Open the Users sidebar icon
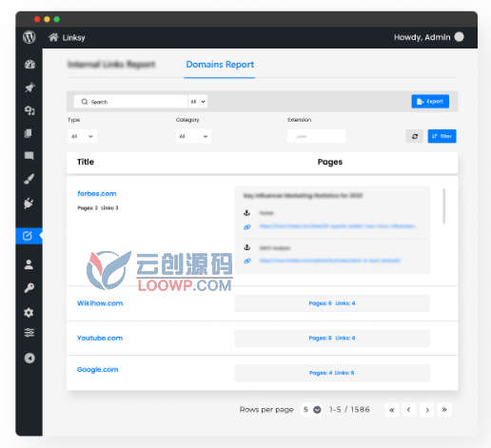 29,264
